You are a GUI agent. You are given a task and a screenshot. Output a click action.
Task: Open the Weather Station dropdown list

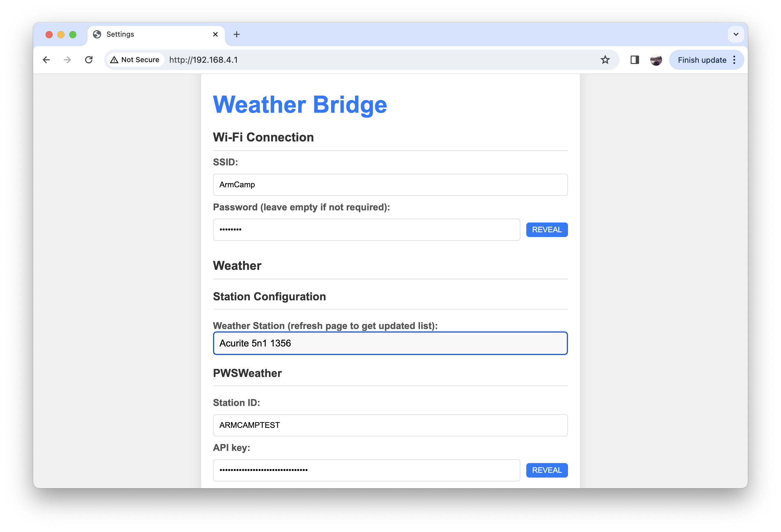click(x=390, y=343)
